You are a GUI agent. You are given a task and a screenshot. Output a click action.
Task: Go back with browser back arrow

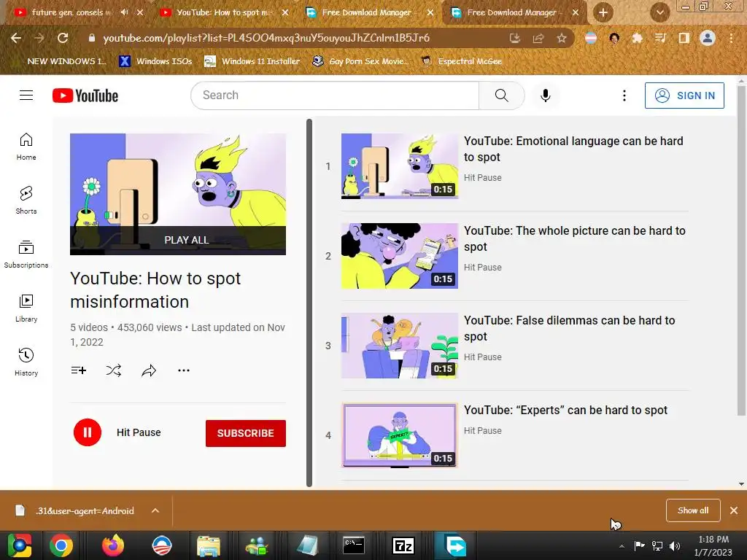tap(16, 38)
